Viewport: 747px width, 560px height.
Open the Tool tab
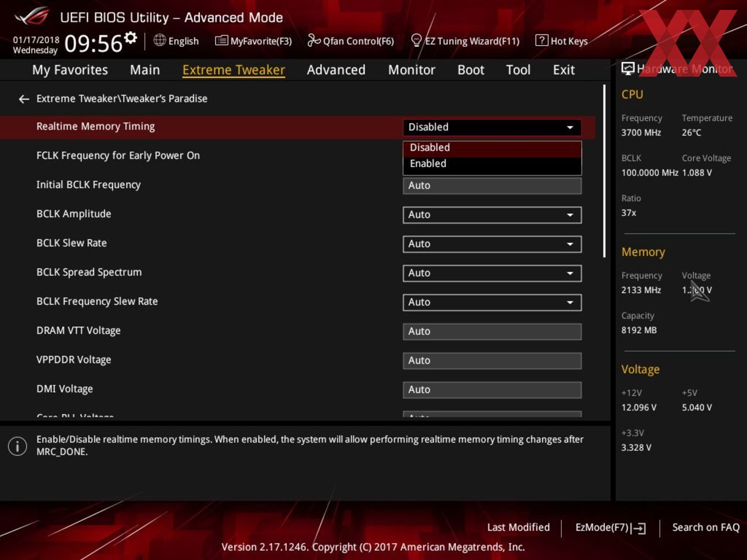tap(518, 70)
